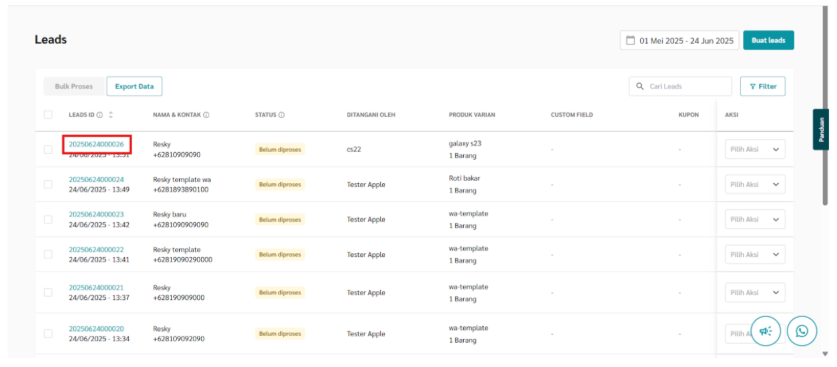Toggle the select-all checkbox in table header

tap(48, 114)
